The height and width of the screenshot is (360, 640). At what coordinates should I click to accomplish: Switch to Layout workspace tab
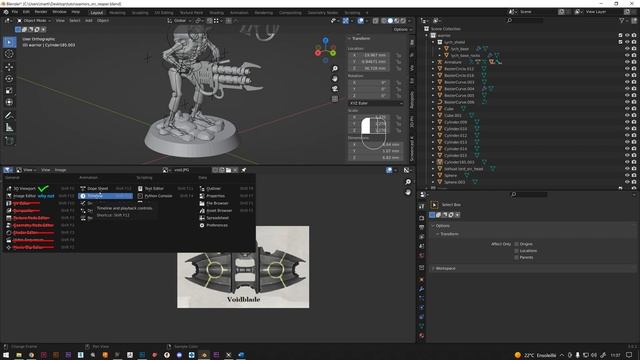pyautogui.click(x=97, y=13)
